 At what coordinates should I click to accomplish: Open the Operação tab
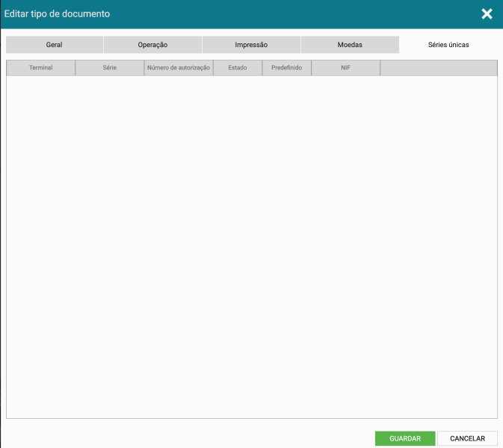(152, 45)
